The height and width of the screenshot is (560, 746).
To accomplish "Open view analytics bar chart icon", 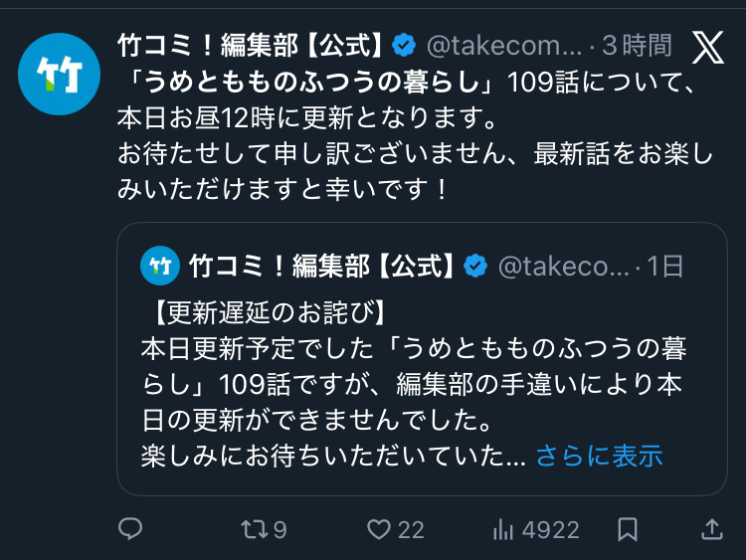I will click(x=502, y=529).
